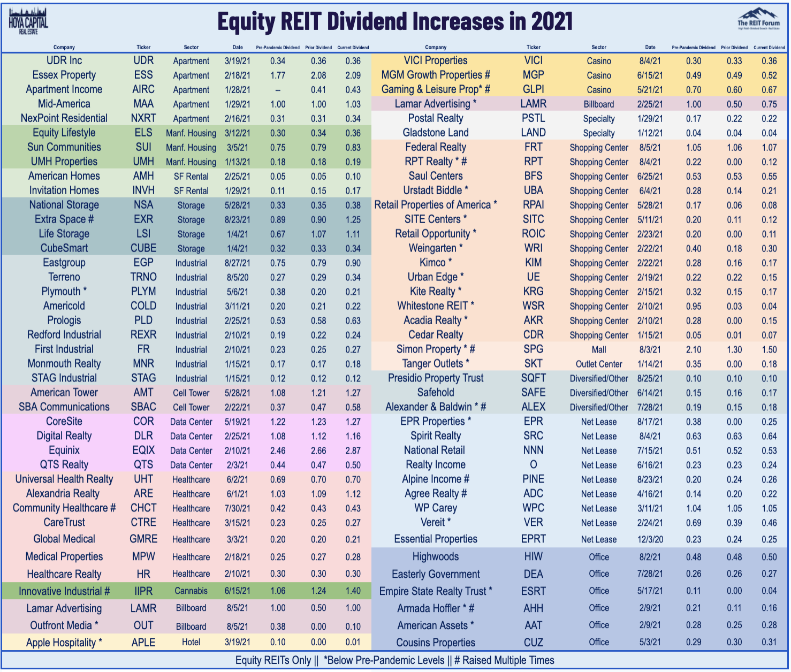Select the 'Realty Income' company cell
Screen dimensions: 791x672
click(x=436, y=465)
